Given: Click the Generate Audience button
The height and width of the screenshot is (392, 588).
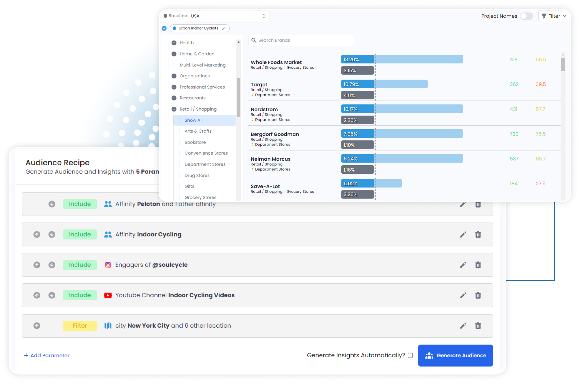Looking at the screenshot, I should (x=455, y=355).
